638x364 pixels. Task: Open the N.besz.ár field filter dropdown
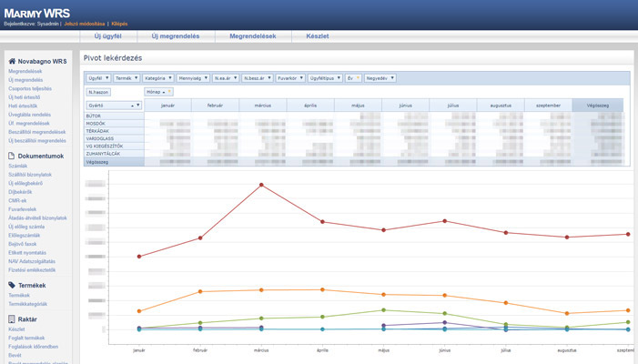(x=269, y=78)
